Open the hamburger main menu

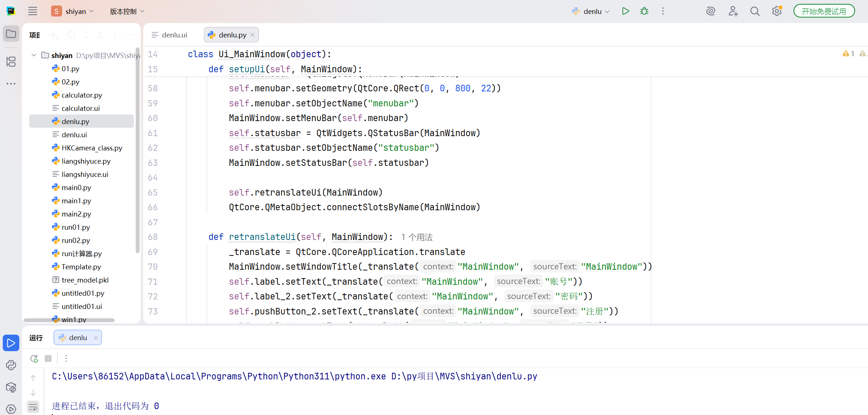point(33,11)
